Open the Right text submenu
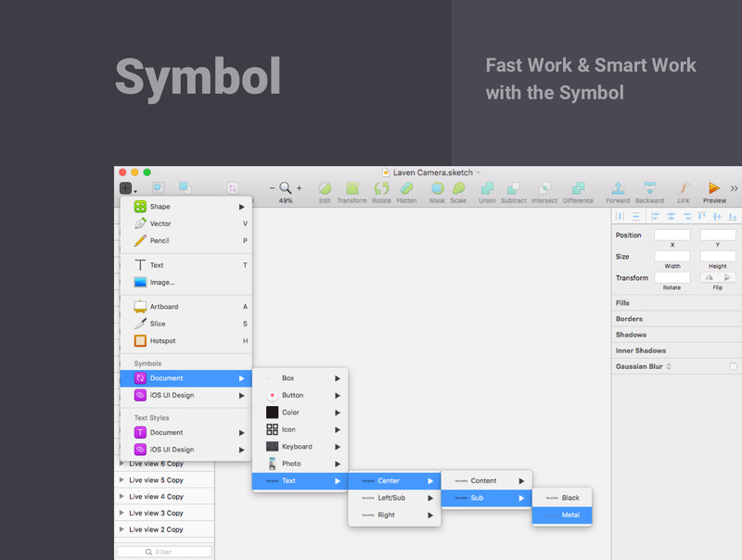 (394, 515)
